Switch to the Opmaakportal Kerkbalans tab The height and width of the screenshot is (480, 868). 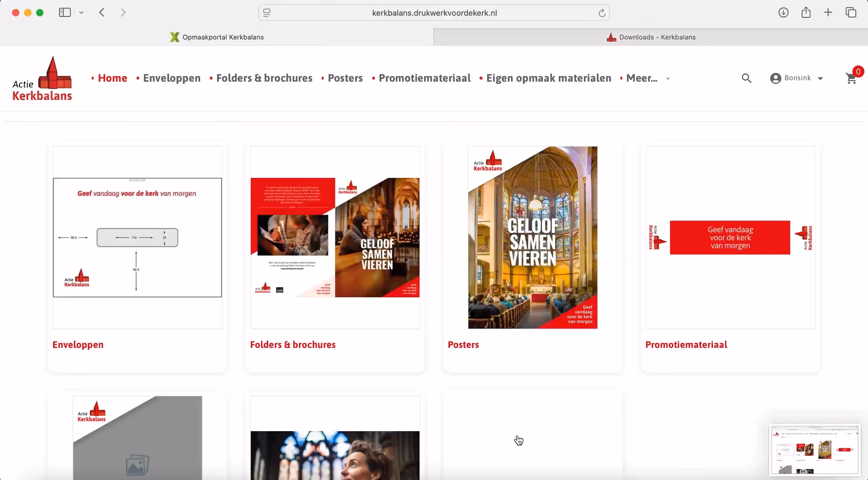point(217,37)
